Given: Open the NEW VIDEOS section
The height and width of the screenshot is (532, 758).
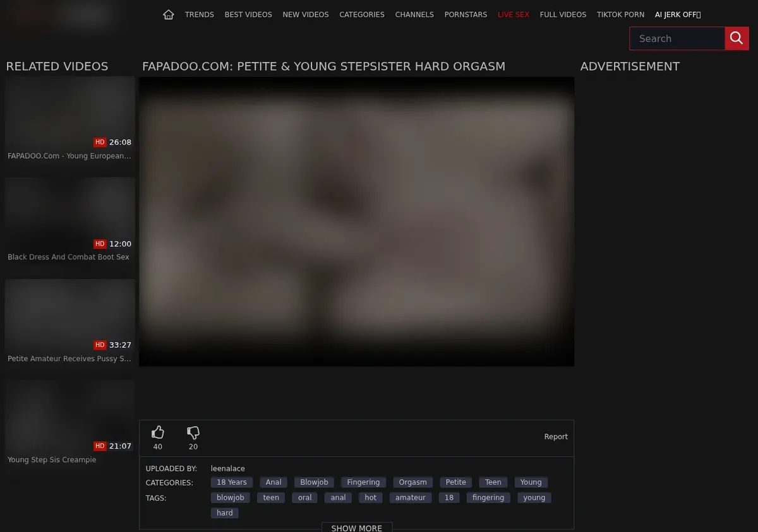Looking at the screenshot, I should (306, 15).
